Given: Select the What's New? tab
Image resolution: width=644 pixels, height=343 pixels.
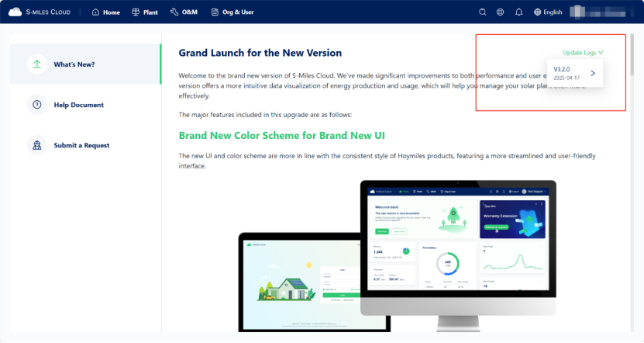Looking at the screenshot, I should click(x=85, y=64).
